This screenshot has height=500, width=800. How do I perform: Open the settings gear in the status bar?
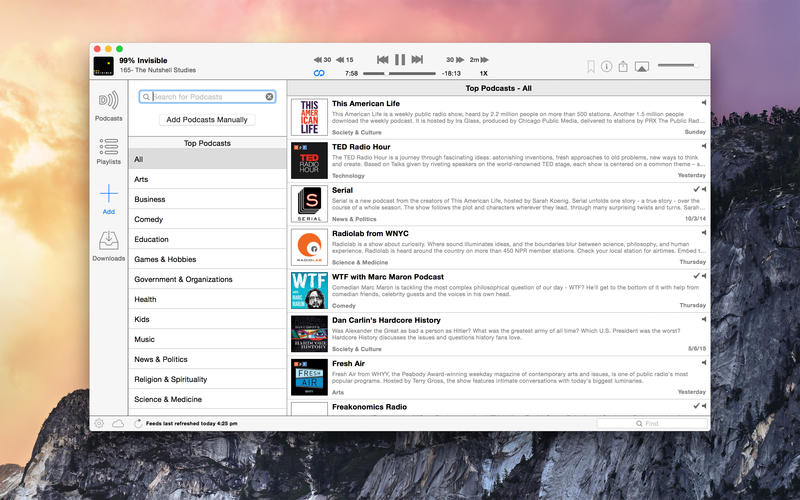(x=99, y=424)
